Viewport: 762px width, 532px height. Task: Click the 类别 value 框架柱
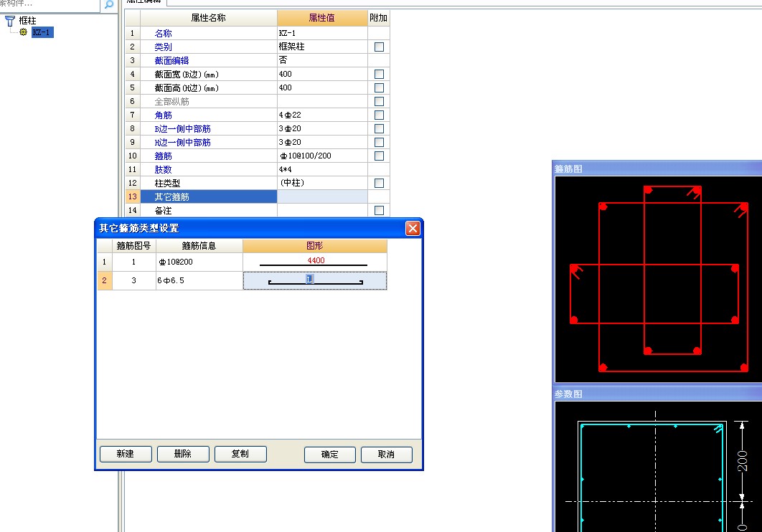click(x=322, y=47)
